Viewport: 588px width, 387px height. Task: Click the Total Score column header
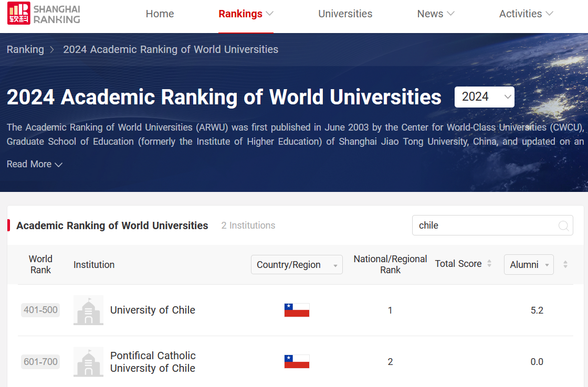tap(458, 264)
